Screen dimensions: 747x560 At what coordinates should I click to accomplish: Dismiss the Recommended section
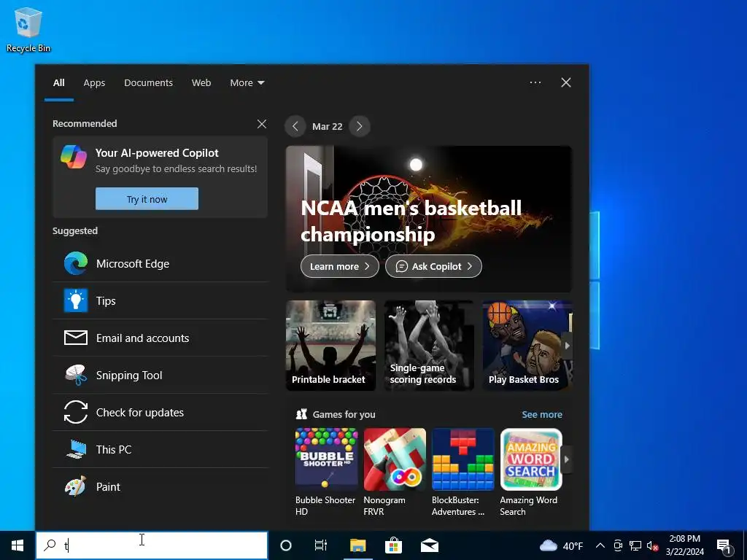262,124
